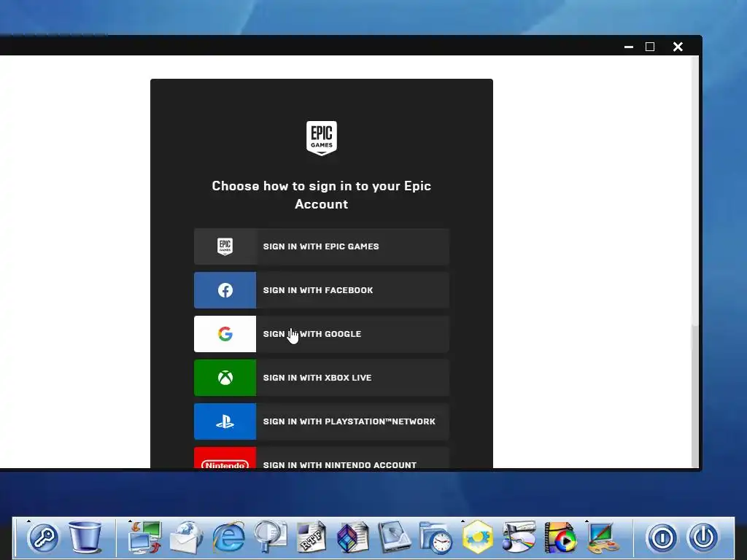Open the hard drive icon in dock
Image resolution: width=747 pixels, height=560 pixels.
(394, 537)
